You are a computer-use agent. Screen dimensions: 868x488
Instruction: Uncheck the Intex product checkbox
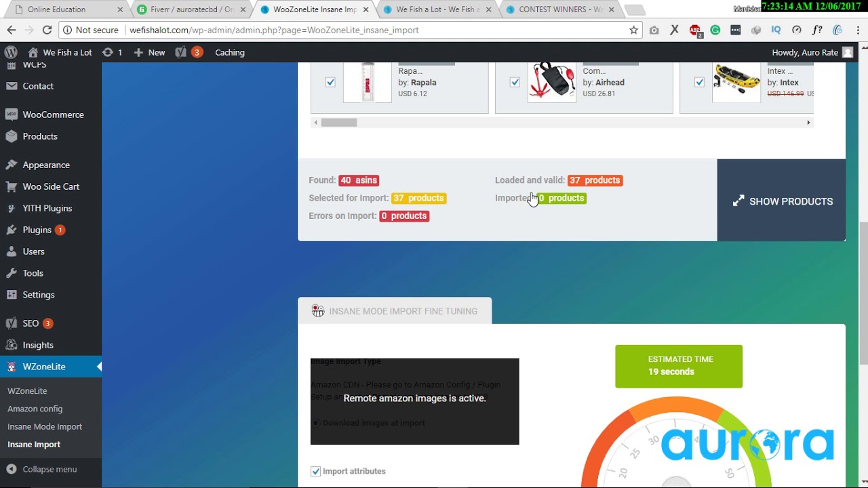point(699,82)
